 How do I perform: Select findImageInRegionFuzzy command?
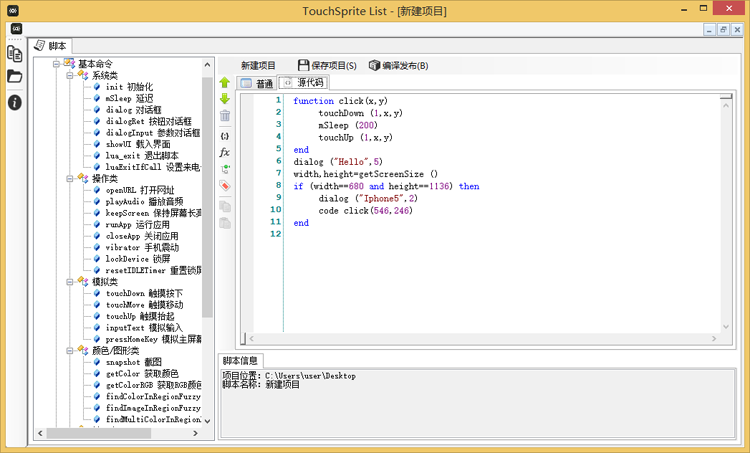tap(153, 408)
